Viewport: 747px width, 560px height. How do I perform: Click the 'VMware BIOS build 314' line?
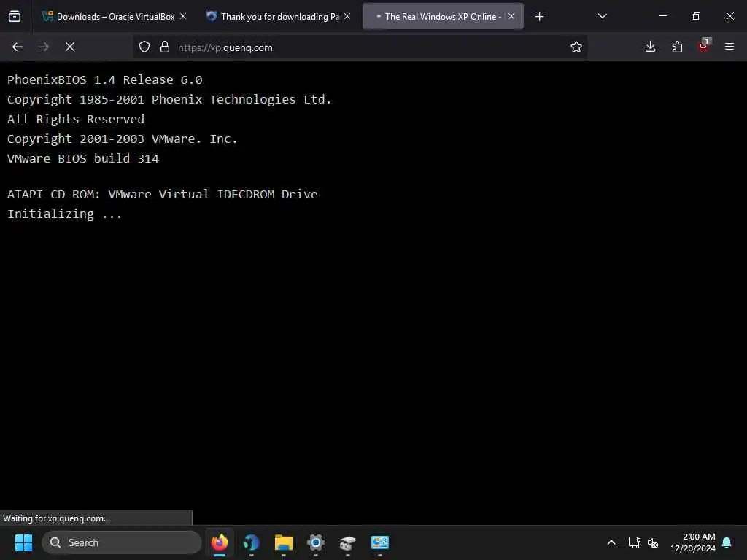click(83, 158)
